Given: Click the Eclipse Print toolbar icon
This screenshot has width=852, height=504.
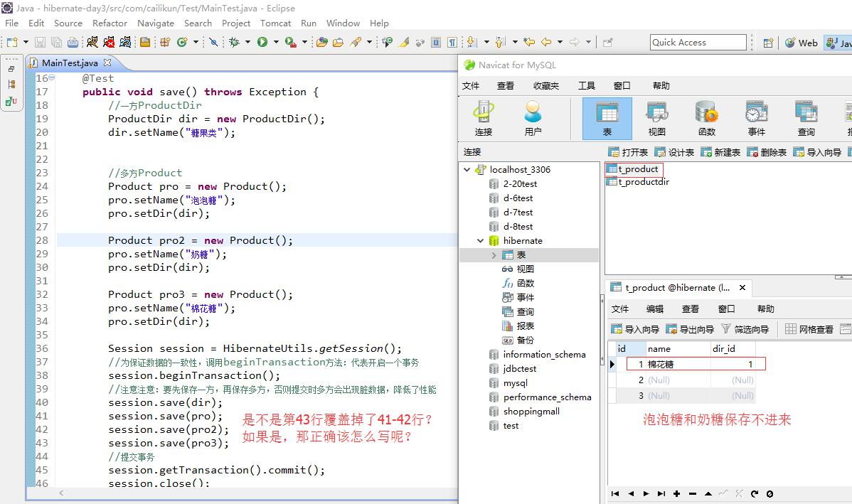Looking at the screenshot, I should coord(73,42).
